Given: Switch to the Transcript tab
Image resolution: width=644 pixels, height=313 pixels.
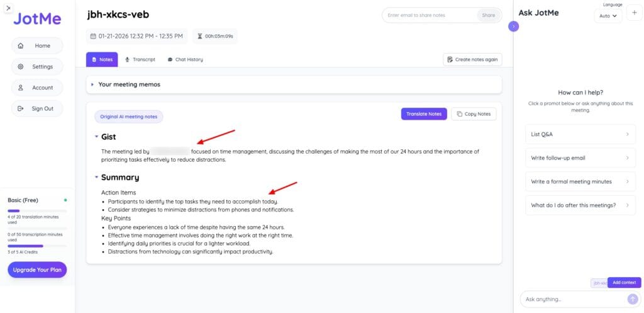Looking at the screenshot, I should click(140, 59).
